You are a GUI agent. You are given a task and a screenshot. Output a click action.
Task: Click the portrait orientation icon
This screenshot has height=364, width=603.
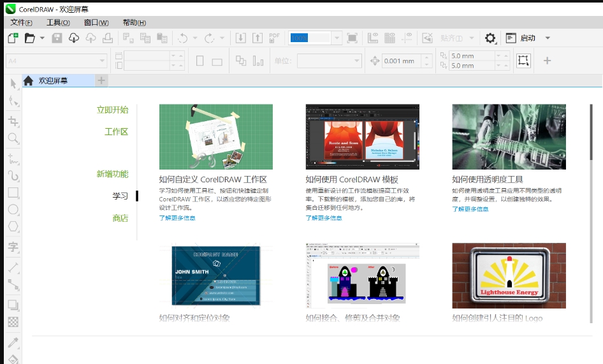[x=200, y=61]
